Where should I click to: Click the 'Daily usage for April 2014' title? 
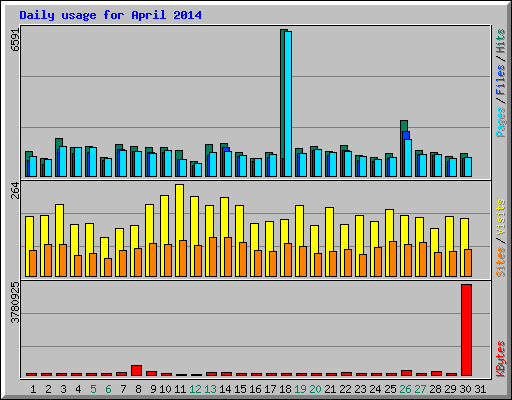click(x=110, y=15)
